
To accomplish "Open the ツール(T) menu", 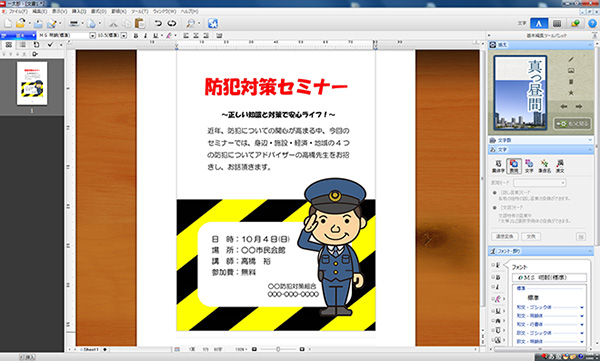I will coord(140,12).
